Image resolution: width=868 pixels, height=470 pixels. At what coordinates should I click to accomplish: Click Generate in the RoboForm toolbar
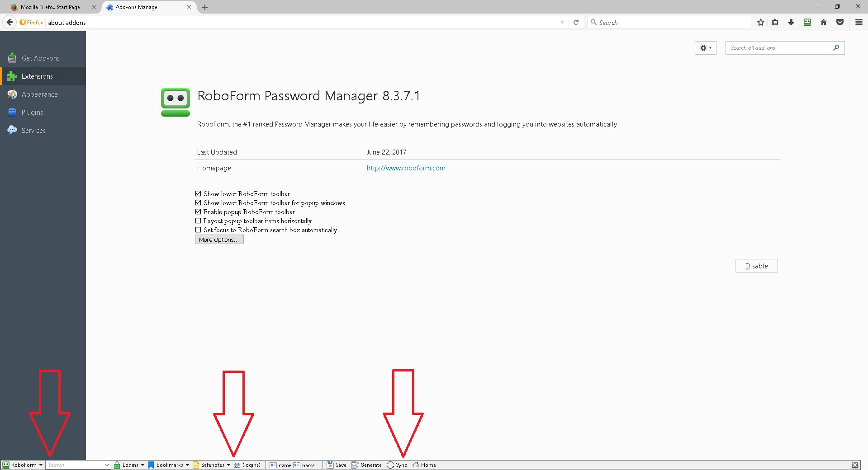[x=366, y=465]
